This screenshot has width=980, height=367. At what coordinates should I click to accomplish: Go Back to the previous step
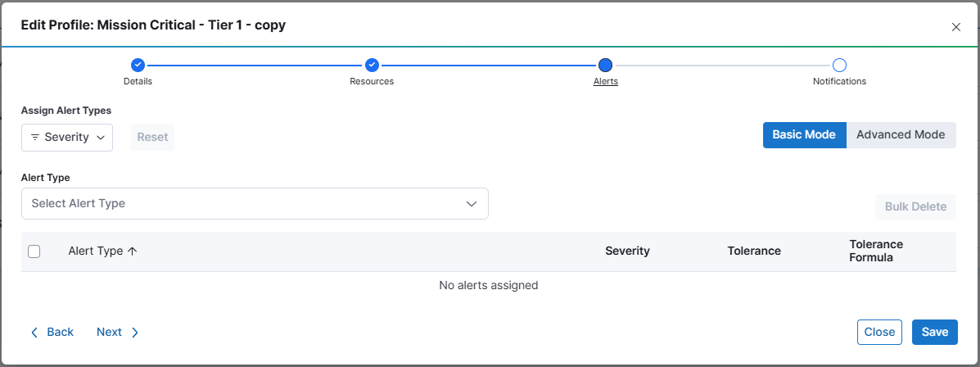(x=52, y=332)
